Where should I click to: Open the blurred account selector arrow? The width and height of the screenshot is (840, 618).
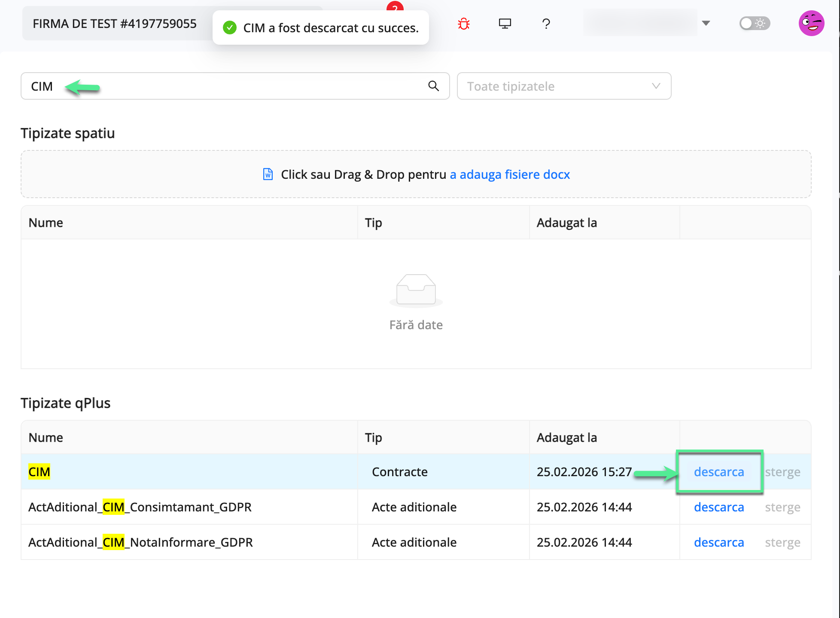pyautogui.click(x=706, y=23)
